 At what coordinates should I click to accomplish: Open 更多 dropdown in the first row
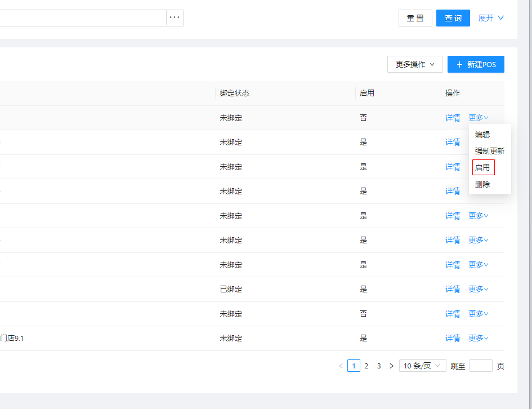coord(479,118)
